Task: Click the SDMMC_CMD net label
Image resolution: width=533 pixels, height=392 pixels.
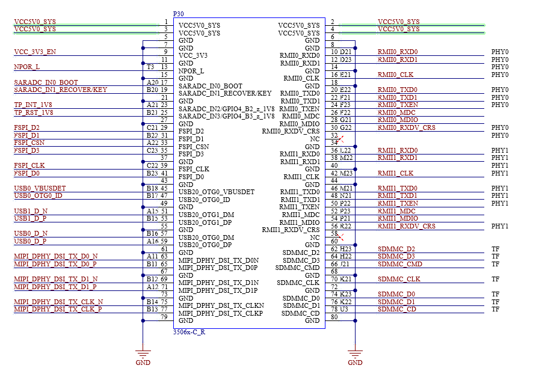Action: click(x=400, y=264)
